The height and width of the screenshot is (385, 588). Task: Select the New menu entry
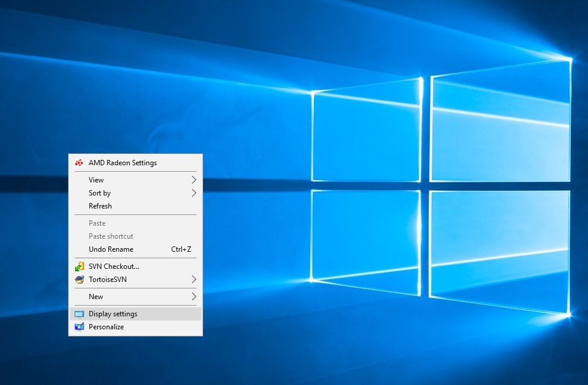[x=136, y=297]
